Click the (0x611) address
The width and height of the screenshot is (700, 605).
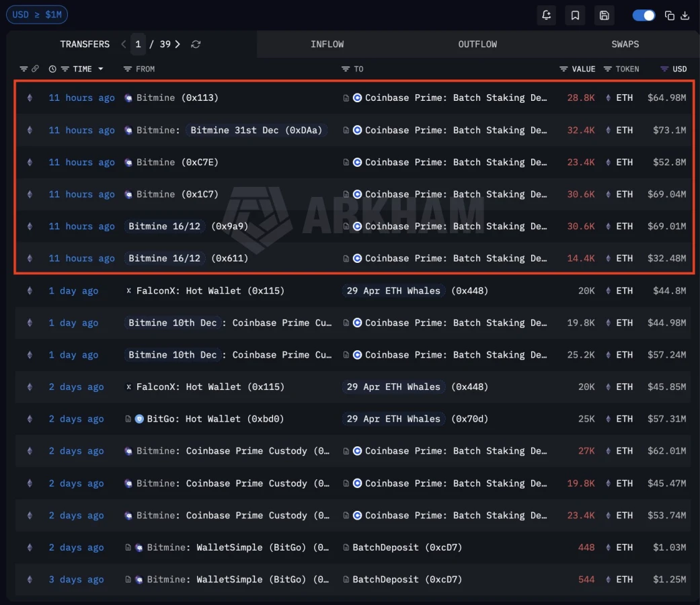(x=229, y=258)
